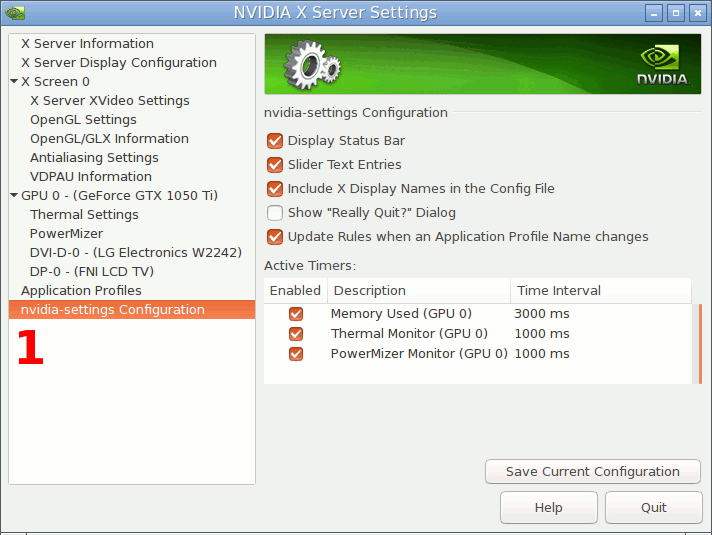Click the Save Current Configuration button
The height and width of the screenshot is (535, 712).
[593, 471]
